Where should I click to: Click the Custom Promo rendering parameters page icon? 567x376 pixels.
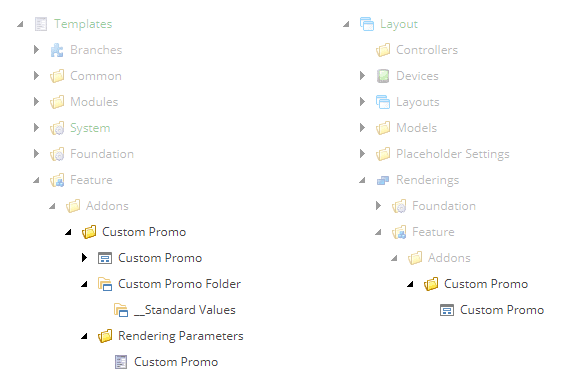tap(121, 362)
